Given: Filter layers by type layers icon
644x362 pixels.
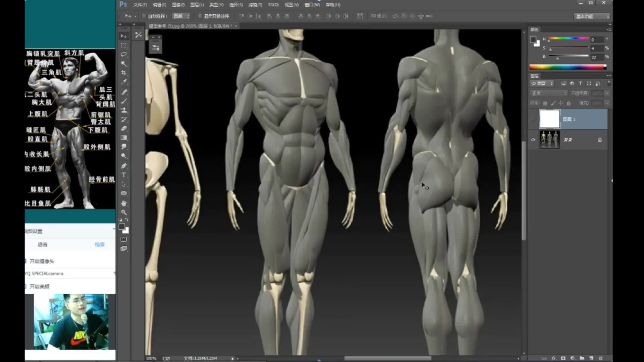Looking at the screenshot, I should (x=580, y=83).
